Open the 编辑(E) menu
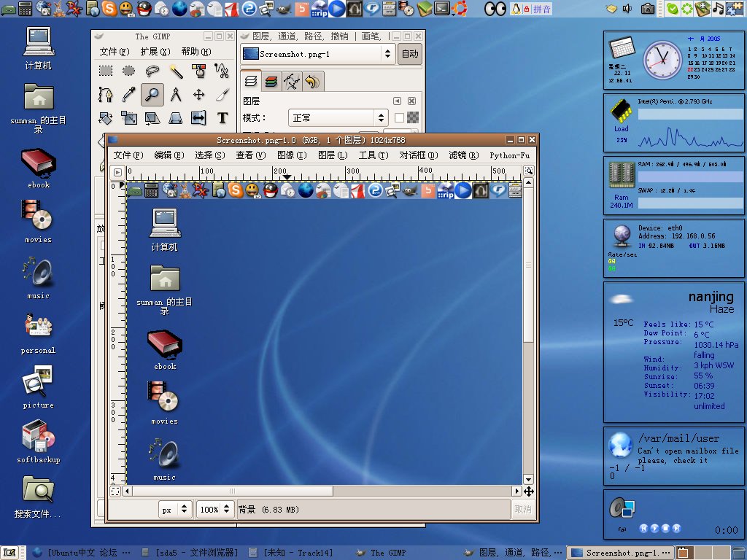 click(x=169, y=155)
